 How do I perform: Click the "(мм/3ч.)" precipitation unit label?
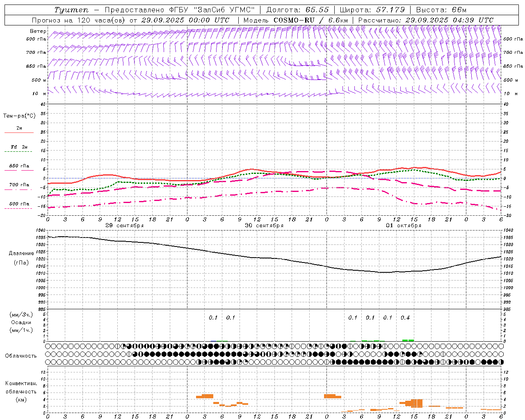[x=21, y=315]
